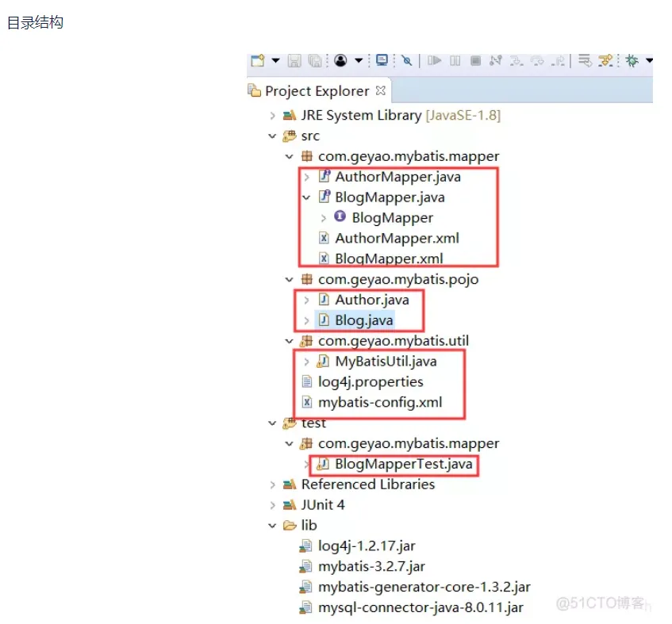Click the Suspend debug icon
This screenshot has width=672, height=624.
pos(455,61)
